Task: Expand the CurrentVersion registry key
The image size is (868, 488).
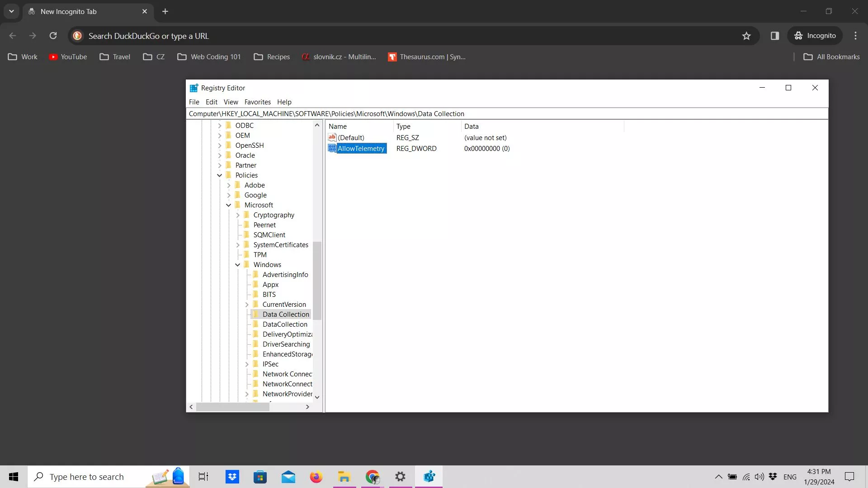Action: (x=247, y=305)
